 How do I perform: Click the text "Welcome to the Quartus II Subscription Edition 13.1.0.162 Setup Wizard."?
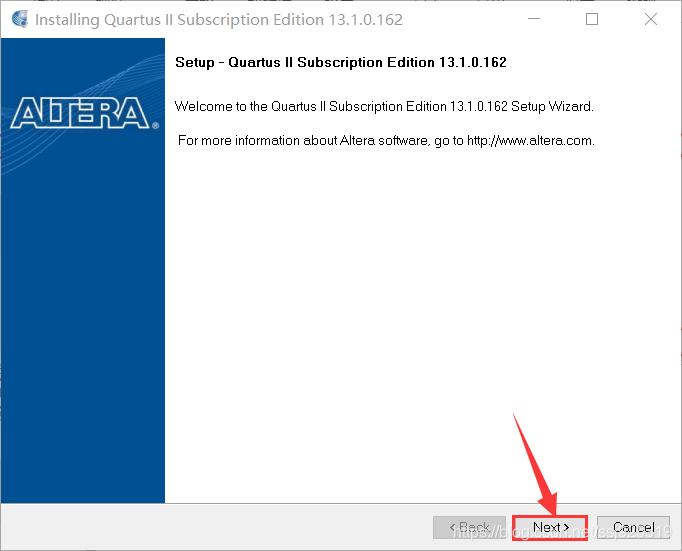pyautogui.click(x=384, y=107)
